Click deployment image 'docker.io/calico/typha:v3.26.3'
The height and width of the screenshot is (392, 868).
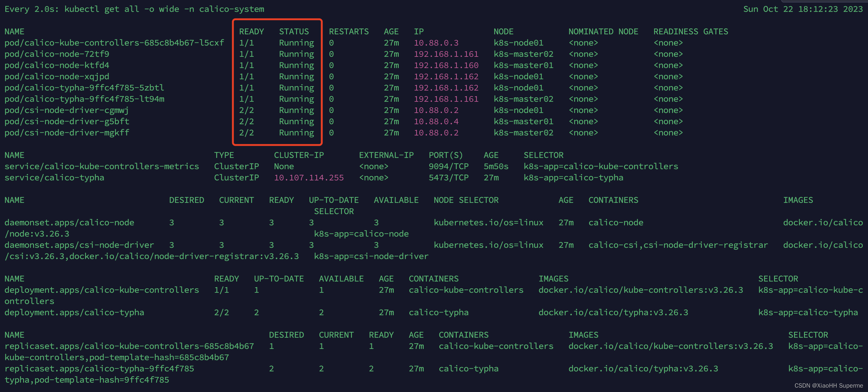[x=613, y=312]
